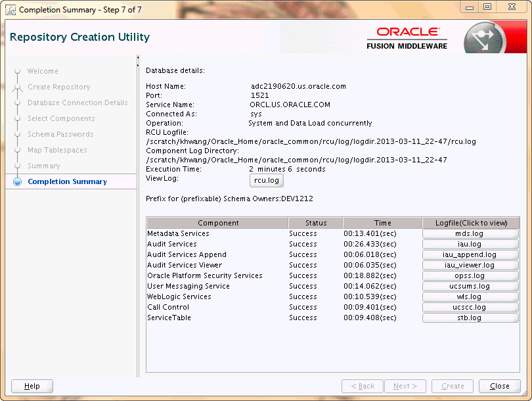Click the port value 1521
The width and height of the screenshot is (532, 401).
260,95
